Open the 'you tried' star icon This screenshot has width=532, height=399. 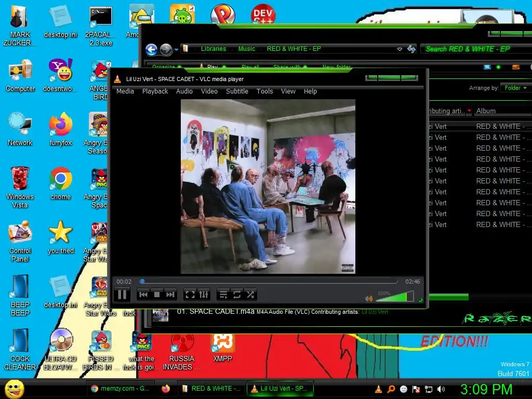point(60,237)
